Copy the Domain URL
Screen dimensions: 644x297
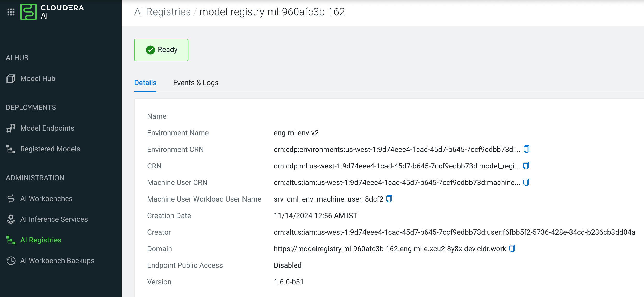tap(512, 249)
